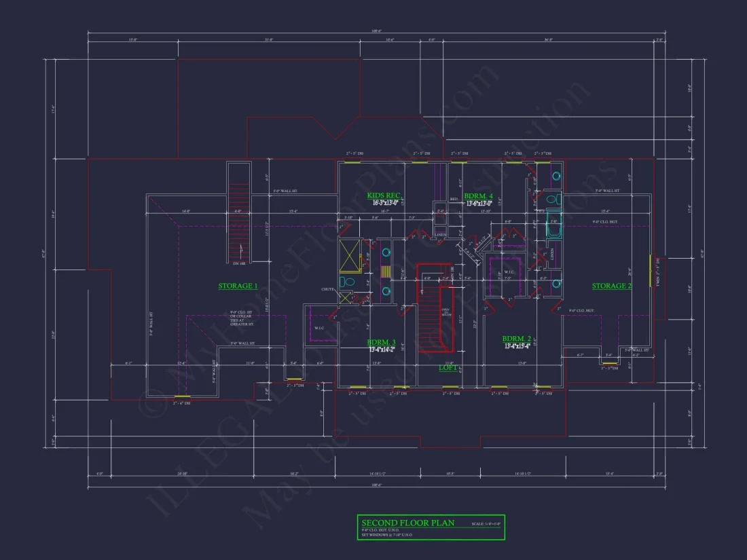
Task: Click the CHUTE label on the plan
Action: tap(328, 289)
